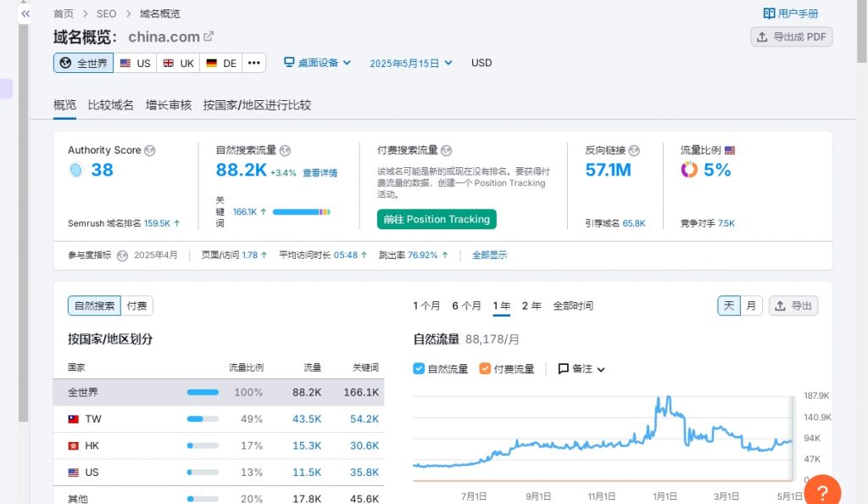868x504 pixels.
Task: Click the backlinks info icon
Action: click(x=634, y=151)
